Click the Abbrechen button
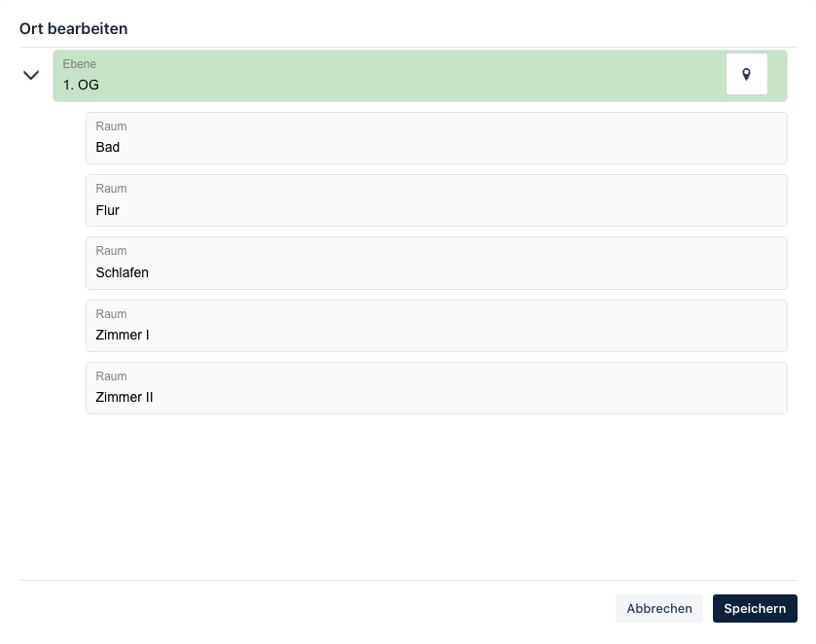This screenshot has height=644, width=816. (x=658, y=609)
